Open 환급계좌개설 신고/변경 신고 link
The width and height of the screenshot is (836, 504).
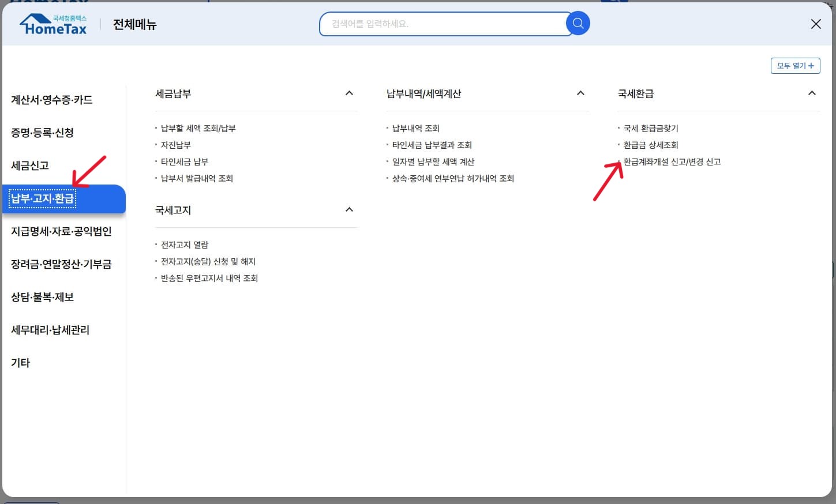[672, 161]
